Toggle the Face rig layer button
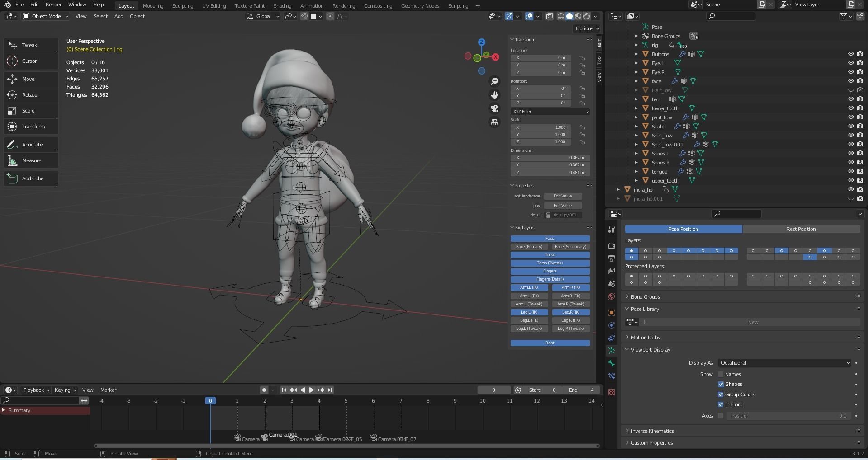This screenshot has width=868, height=460. pyautogui.click(x=550, y=239)
